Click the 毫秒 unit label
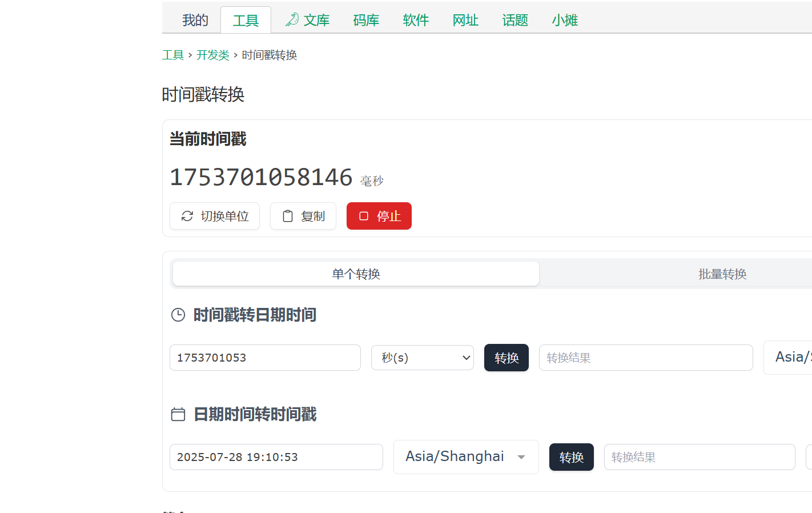 tap(372, 181)
